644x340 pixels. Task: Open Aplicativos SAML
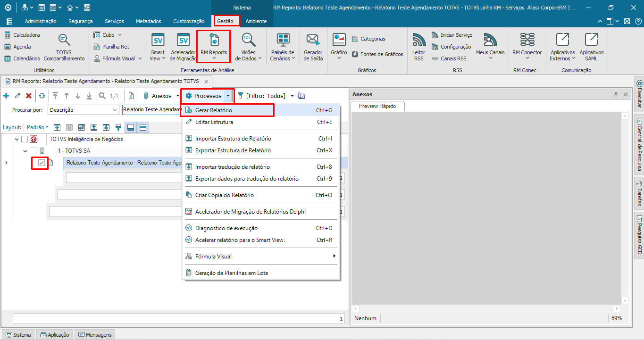pyautogui.click(x=592, y=47)
